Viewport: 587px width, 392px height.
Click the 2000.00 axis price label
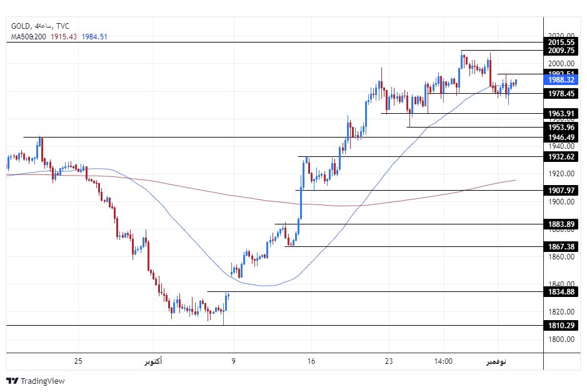click(561, 64)
